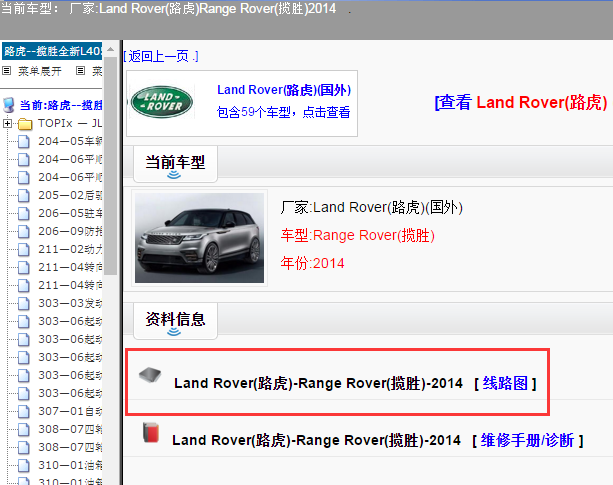
Task: Click text 厂家:Land Rover(路虎)(国外)
Action: (371, 208)
